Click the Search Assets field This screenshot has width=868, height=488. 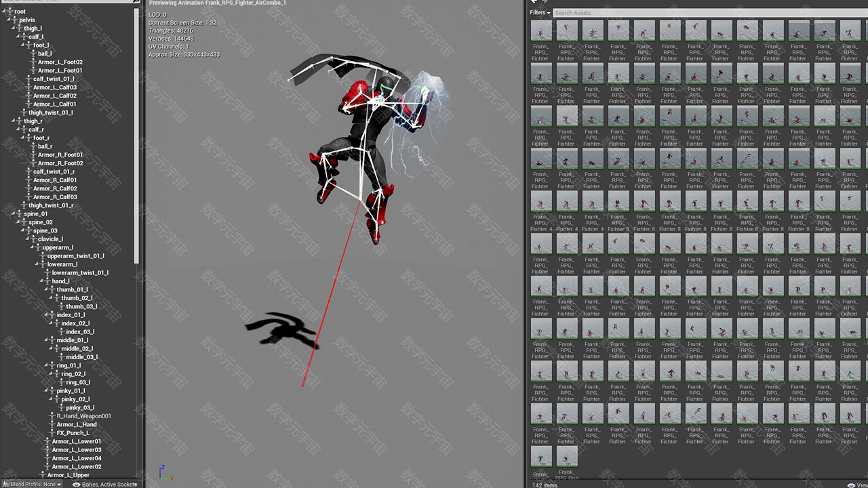tap(710, 13)
